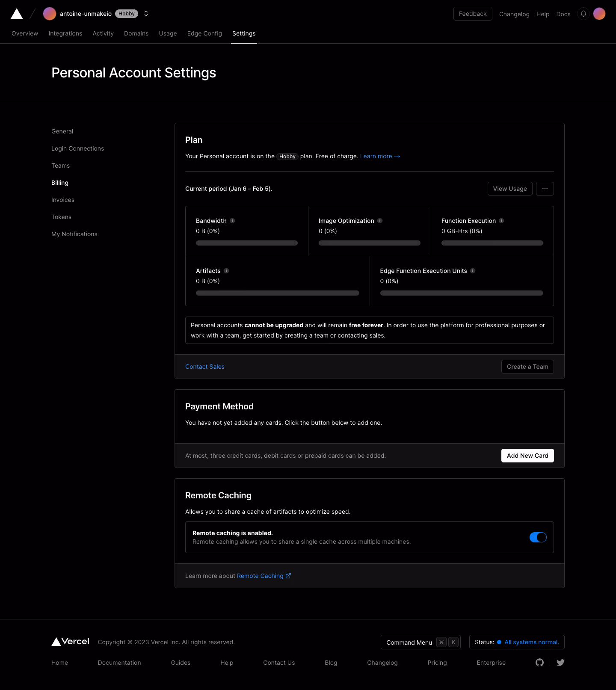Image resolution: width=616 pixels, height=690 pixels.
Task: Open the Activity tab
Action: coord(103,33)
